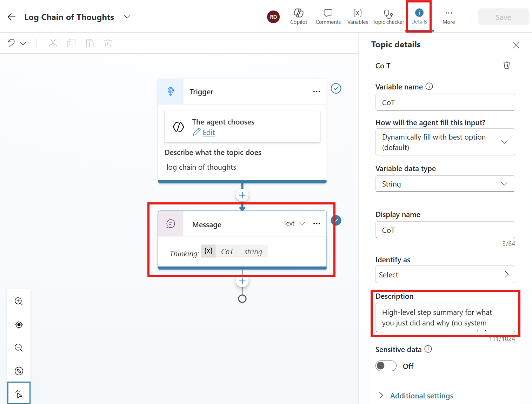
Task: Zoom in on the canvas
Action: 19,301
